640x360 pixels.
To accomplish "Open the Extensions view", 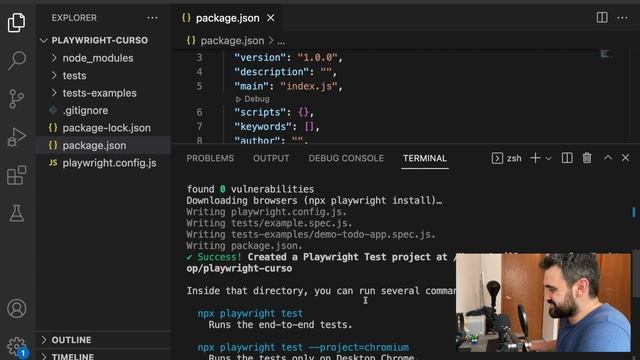I will click(x=17, y=175).
